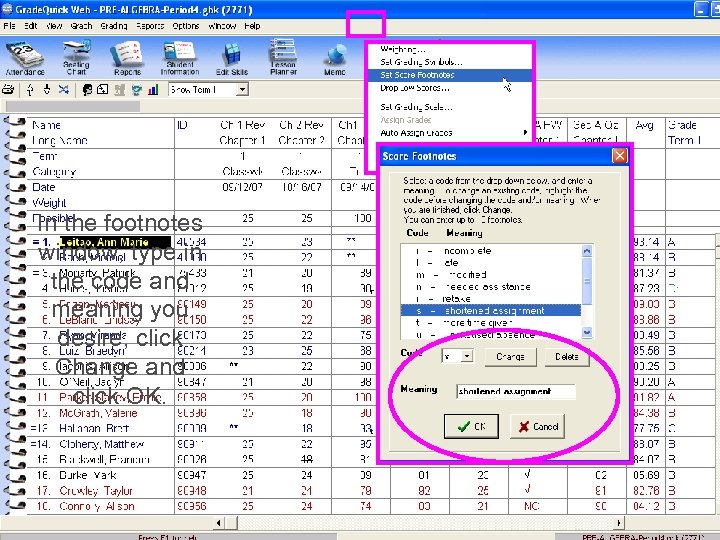Open the Reports notebook icon
This screenshot has width=720, height=540.
click(127, 58)
